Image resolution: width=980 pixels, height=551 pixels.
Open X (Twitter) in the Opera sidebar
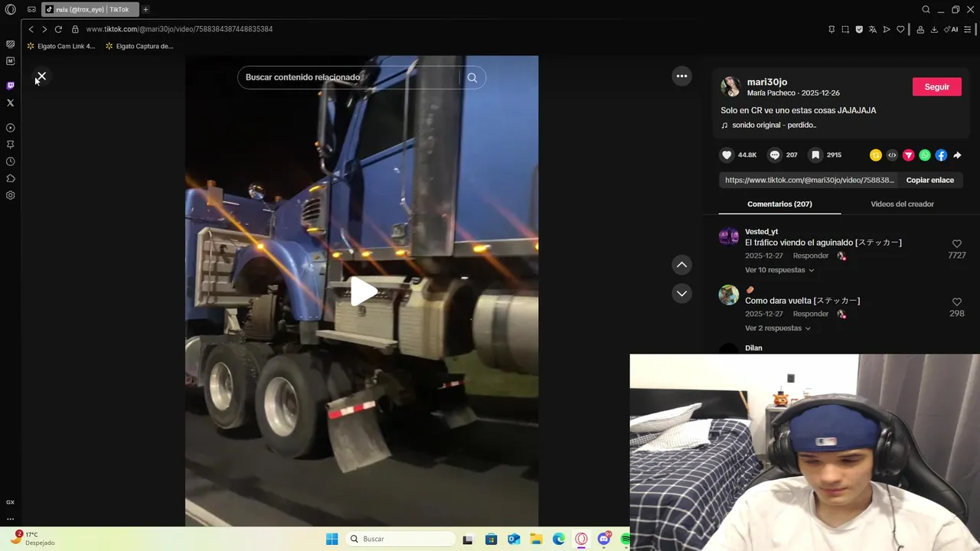click(x=10, y=103)
